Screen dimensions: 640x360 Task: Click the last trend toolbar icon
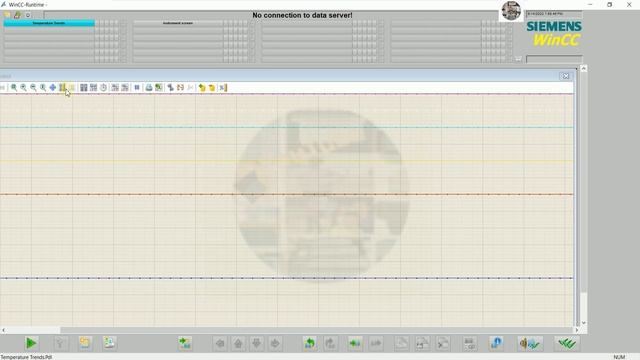coord(223,87)
